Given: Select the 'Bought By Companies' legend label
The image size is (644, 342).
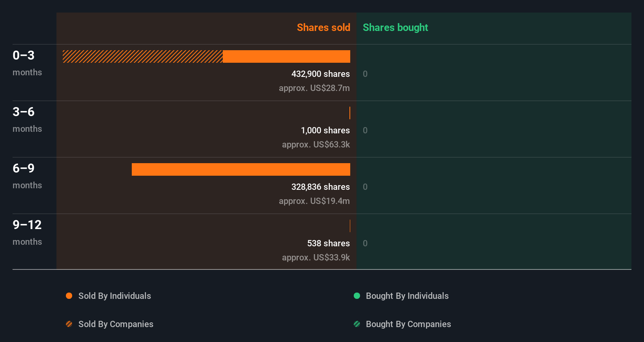Looking at the screenshot, I should click(408, 324).
